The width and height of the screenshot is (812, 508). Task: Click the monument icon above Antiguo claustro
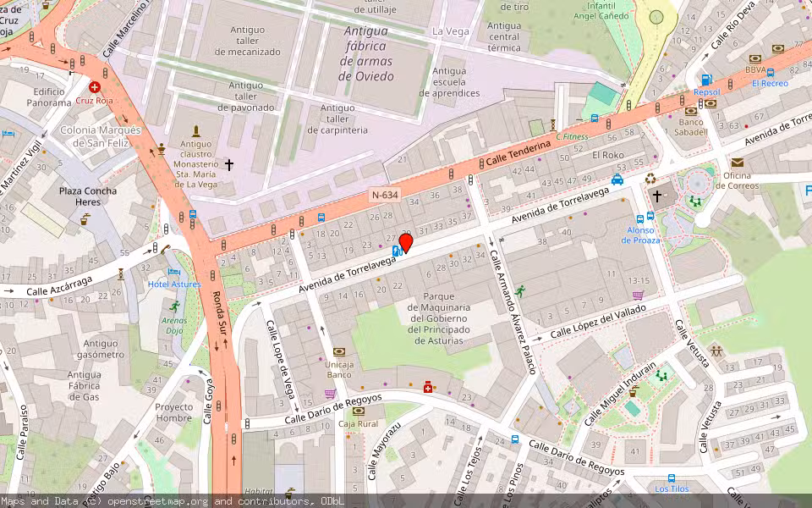pos(195,131)
